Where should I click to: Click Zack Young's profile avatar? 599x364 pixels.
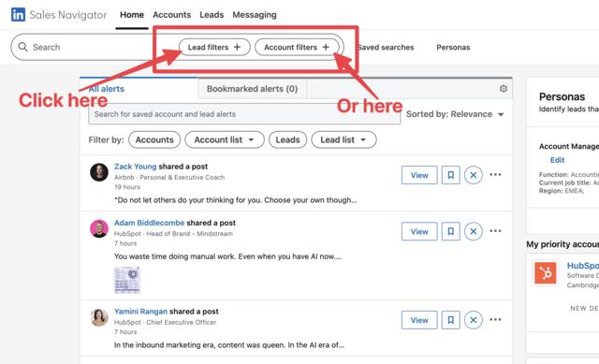click(x=99, y=172)
